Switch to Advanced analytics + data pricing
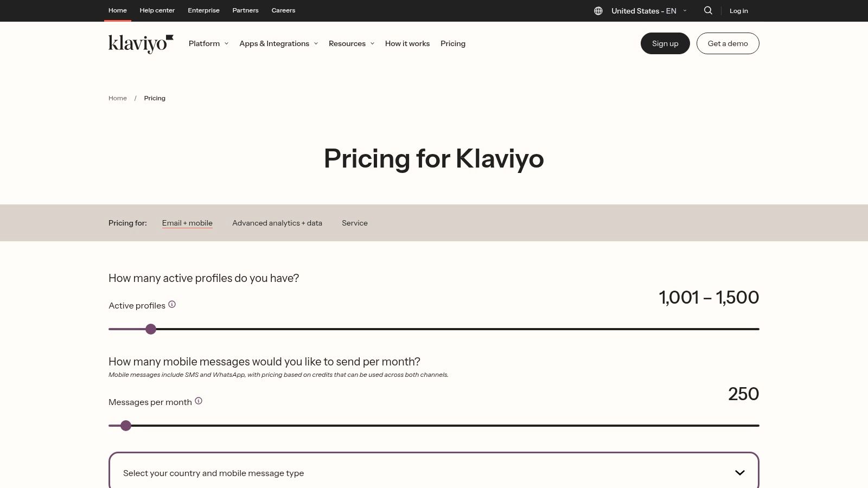This screenshot has width=868, height=488. coord(277,223)
